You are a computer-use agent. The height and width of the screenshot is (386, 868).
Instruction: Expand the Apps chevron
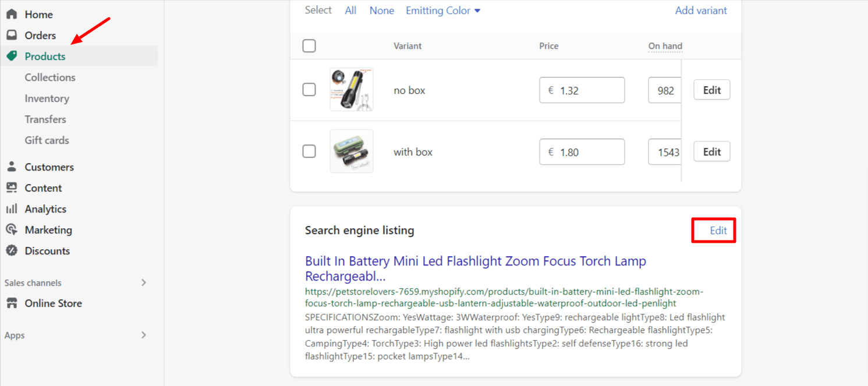pos(144,335)
